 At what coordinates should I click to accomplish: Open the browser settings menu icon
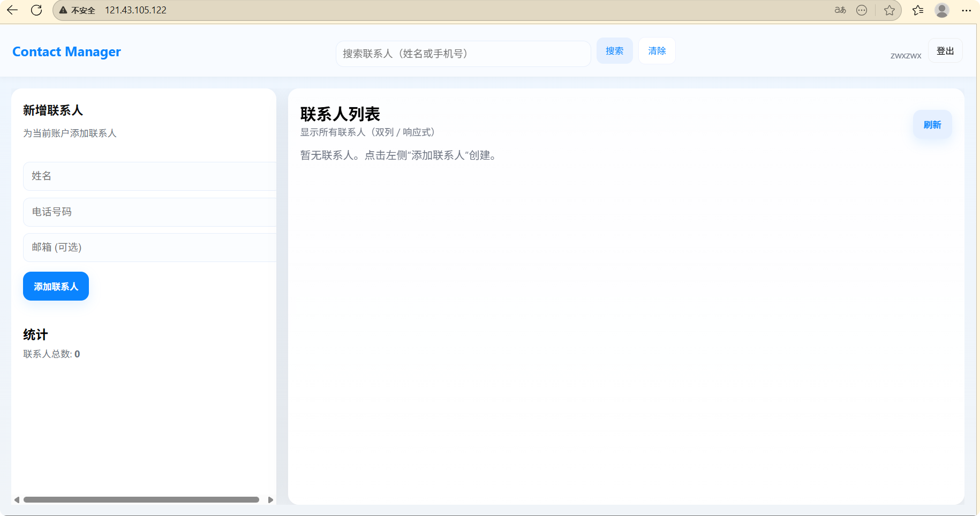pos(967,10)
